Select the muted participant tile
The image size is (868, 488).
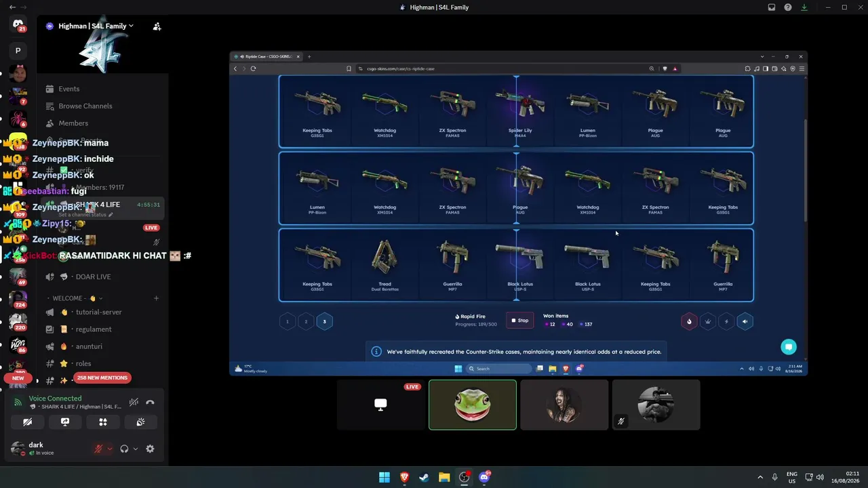(x=656, y=405)
